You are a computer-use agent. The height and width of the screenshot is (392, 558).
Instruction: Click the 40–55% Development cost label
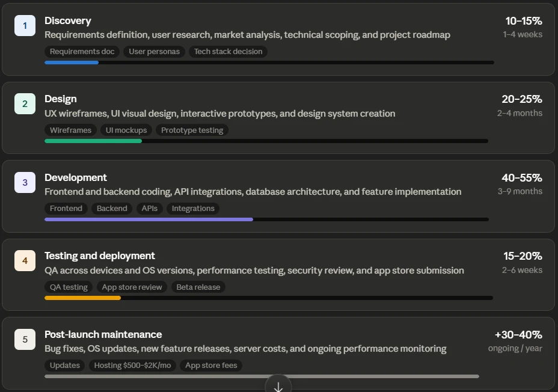click(522, 177)
